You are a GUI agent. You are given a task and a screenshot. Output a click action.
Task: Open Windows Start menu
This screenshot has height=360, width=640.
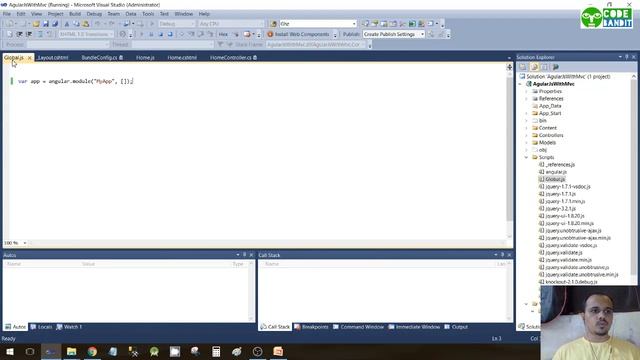(9, 351)
